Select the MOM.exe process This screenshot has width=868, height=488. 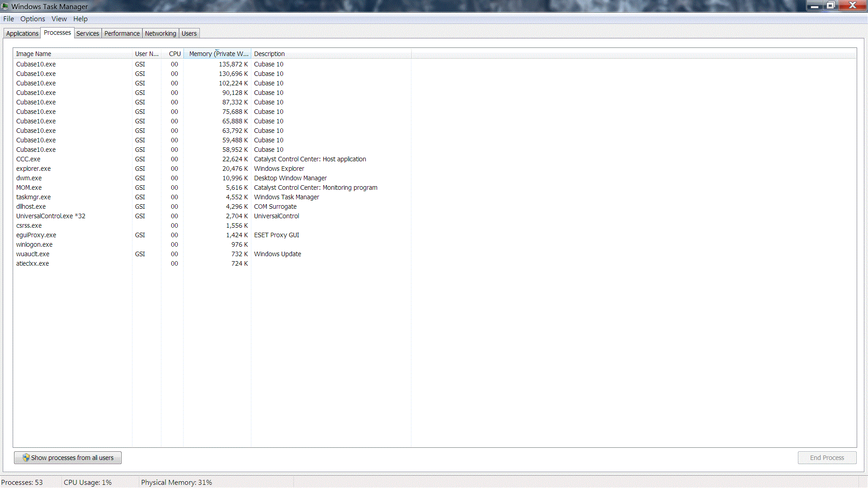coord(212,188)
